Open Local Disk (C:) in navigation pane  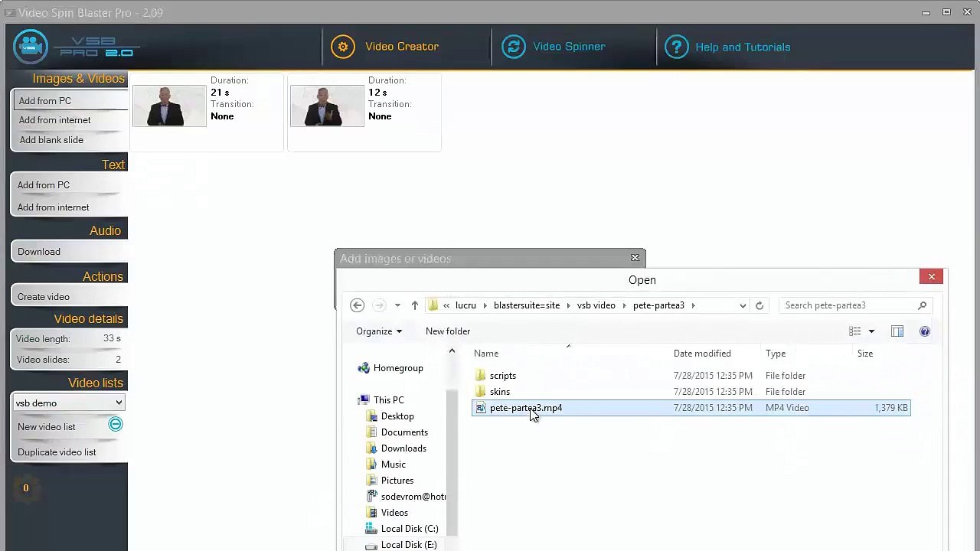click(410, 529)
